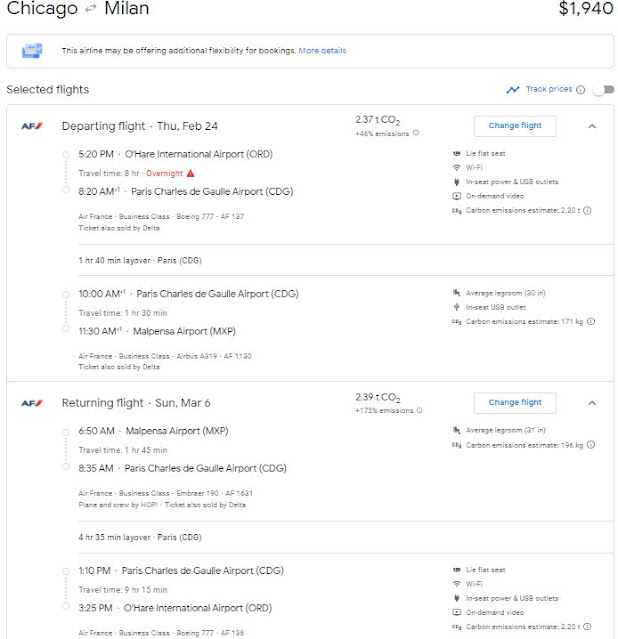Click the 11:30 AM Malpensa Airport arrival line
618x639 pixels.
coord(157,331)
